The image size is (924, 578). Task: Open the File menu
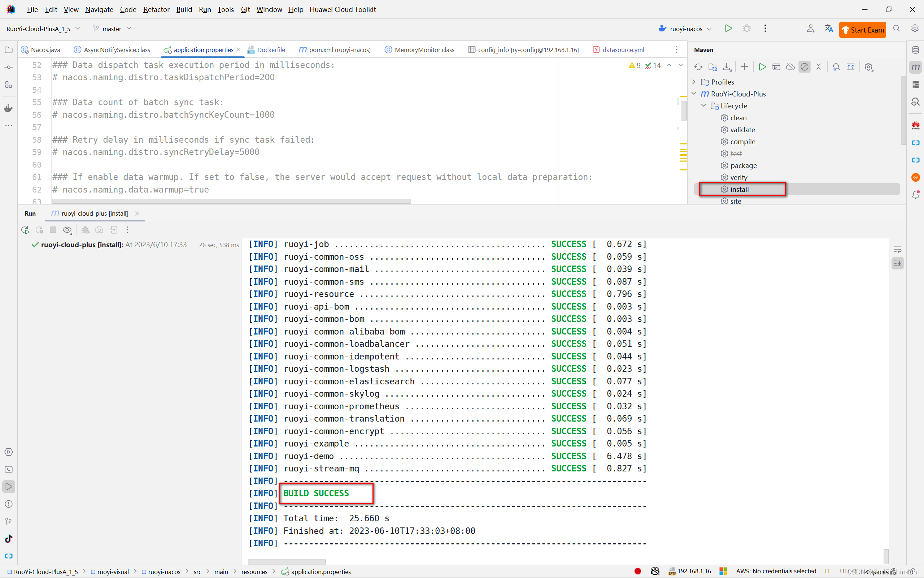[32, 9]
